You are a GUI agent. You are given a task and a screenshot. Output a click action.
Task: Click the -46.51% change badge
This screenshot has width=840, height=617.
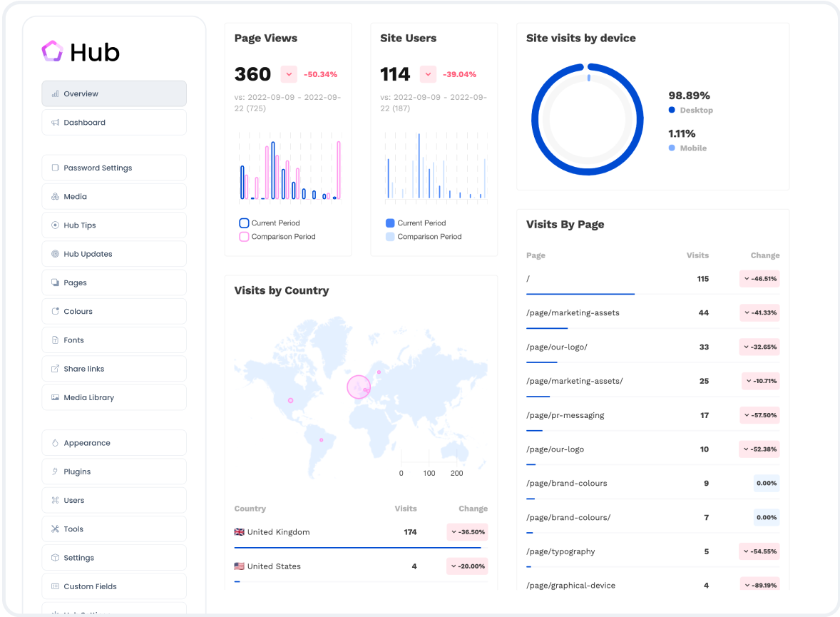[x=759, y=279]
